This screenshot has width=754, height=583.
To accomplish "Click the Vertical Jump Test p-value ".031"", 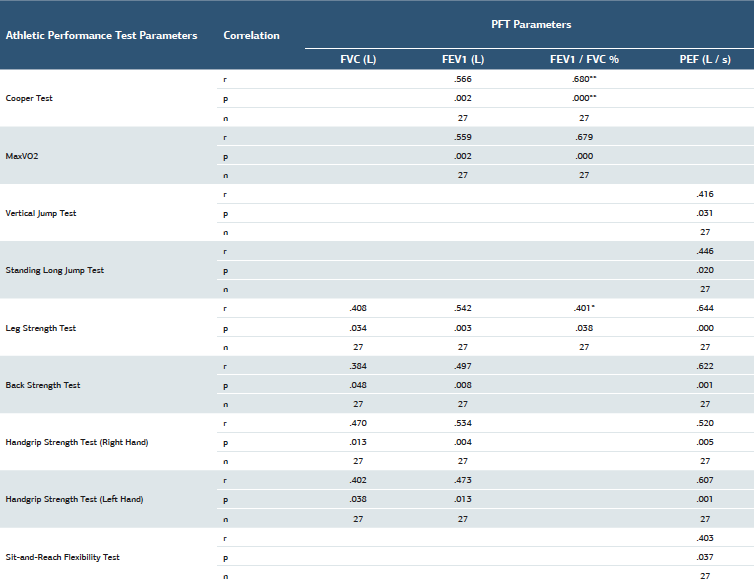I will 705,213.
